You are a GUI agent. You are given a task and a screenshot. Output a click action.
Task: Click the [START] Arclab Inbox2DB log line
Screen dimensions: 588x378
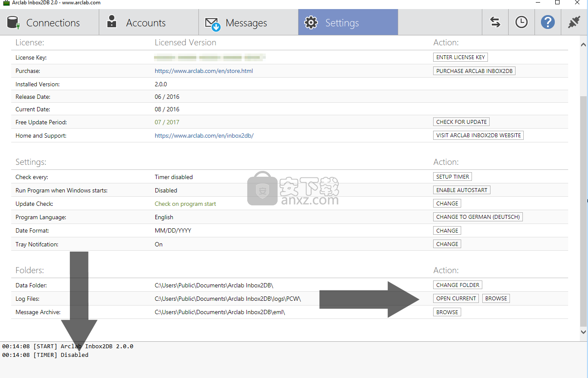tap(68, 346)
